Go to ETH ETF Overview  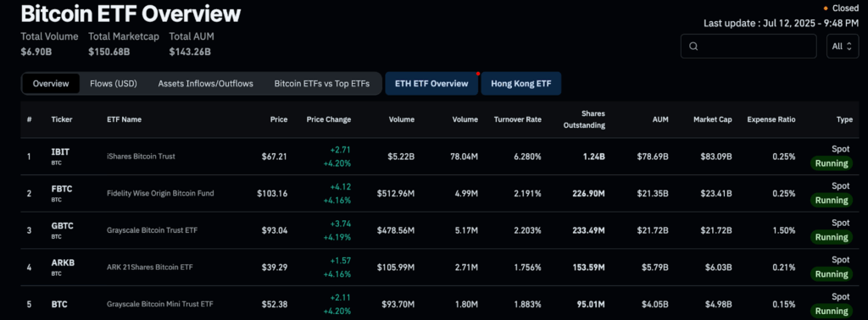pos(431,84)
